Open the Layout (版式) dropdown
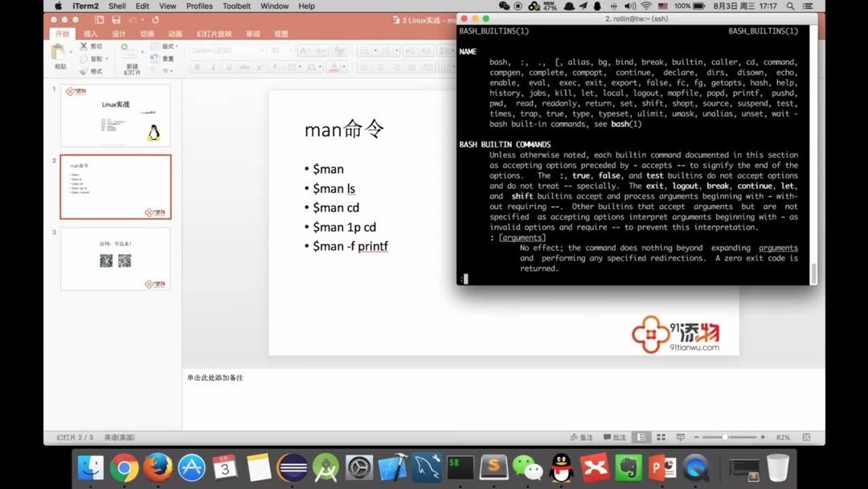This screenshot has height=489, width=868. point(170,47)
